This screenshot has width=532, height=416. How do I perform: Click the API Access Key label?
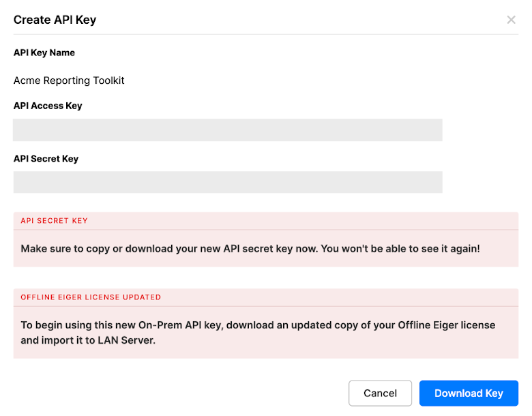point(48,106)
